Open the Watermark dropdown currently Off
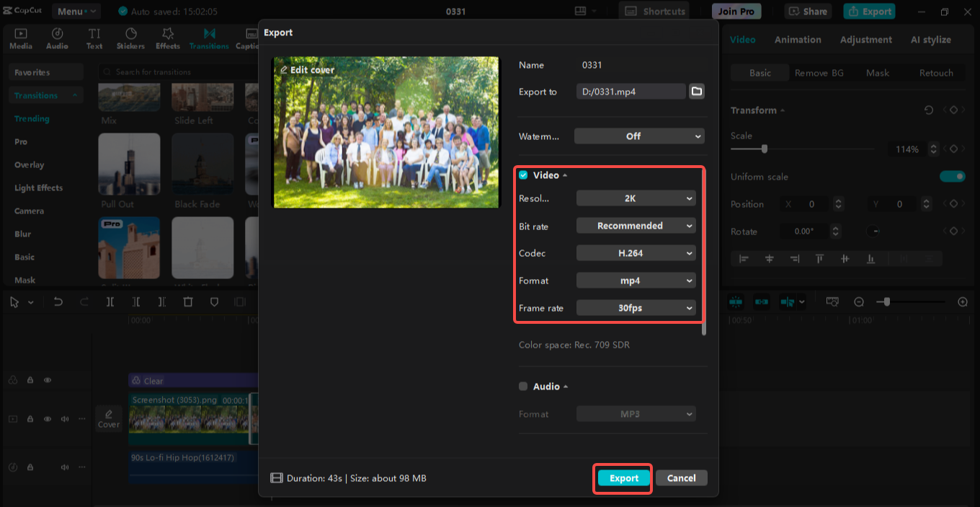 tap(638, 136)
